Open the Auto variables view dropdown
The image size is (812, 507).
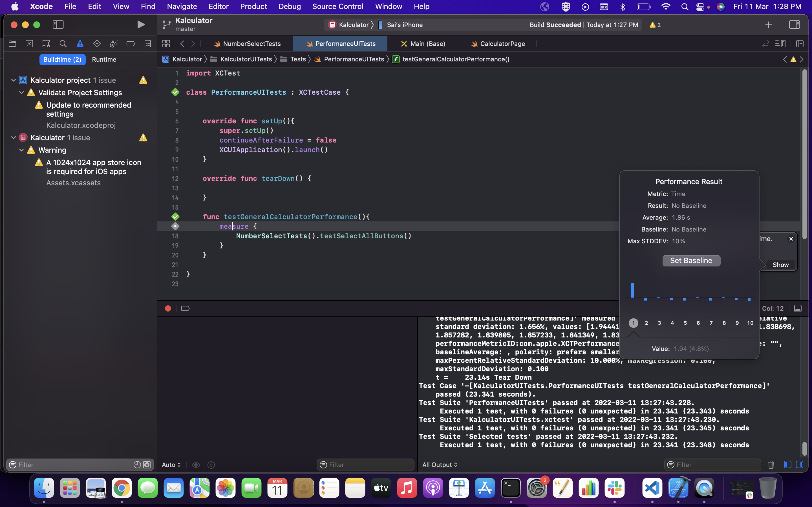coord(171,465)
